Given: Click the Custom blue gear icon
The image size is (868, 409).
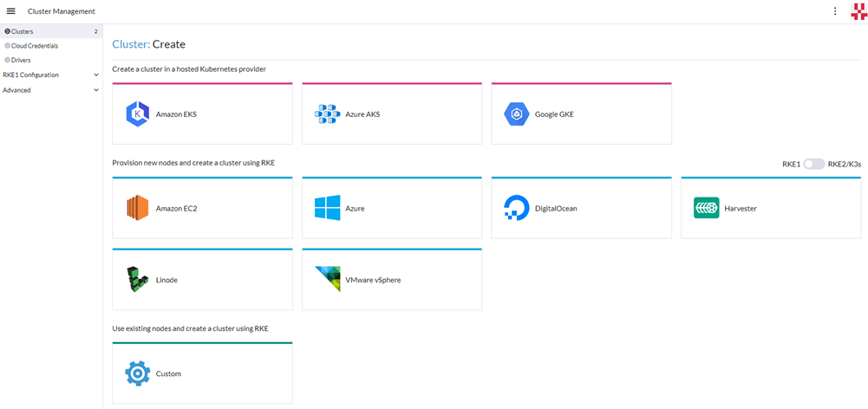Looking at the screenshot, I should (x=137, y=373).
